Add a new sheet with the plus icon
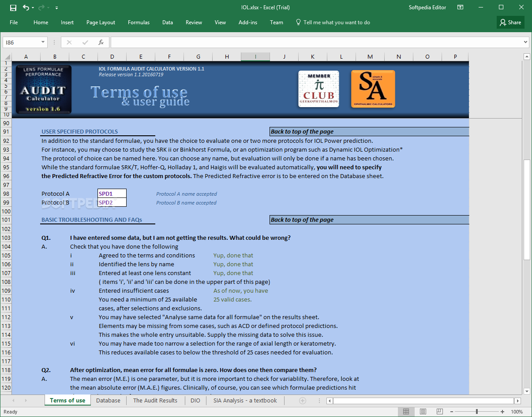 [x=303, y=400]
